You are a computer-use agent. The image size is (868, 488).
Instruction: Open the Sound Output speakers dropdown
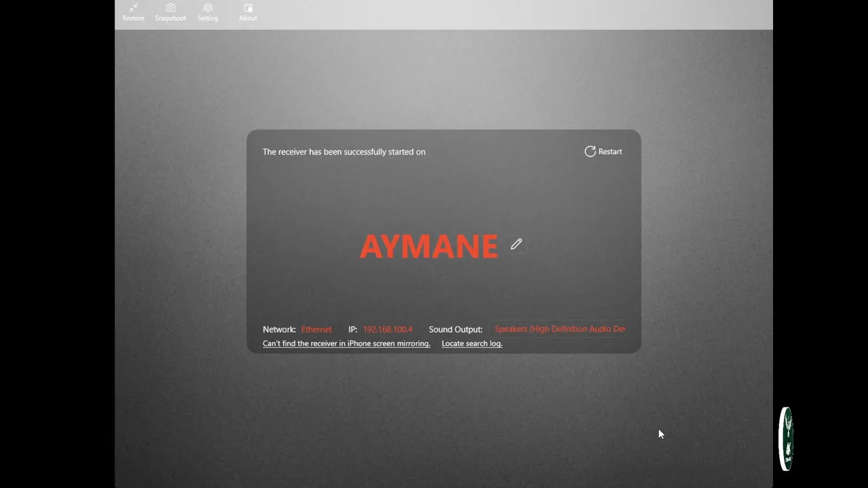[x=559, y=329]
